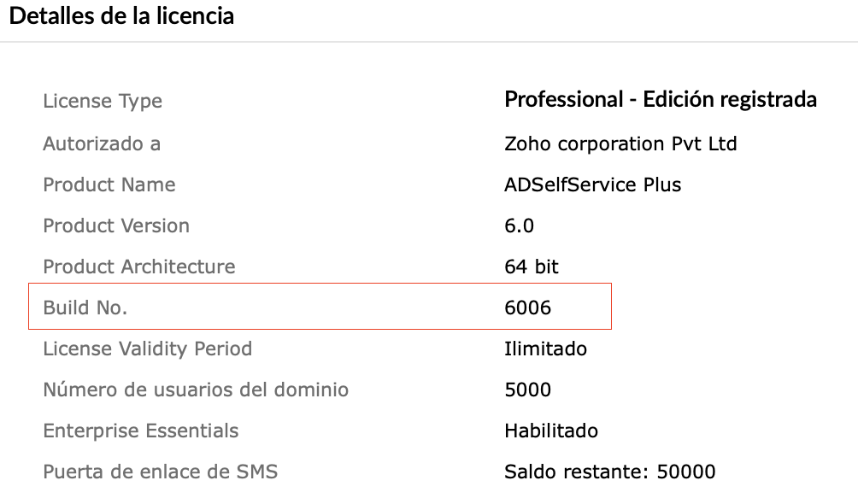Select the Product Architecture label
This screenshot has width=858, height=504.
point(139,267)
